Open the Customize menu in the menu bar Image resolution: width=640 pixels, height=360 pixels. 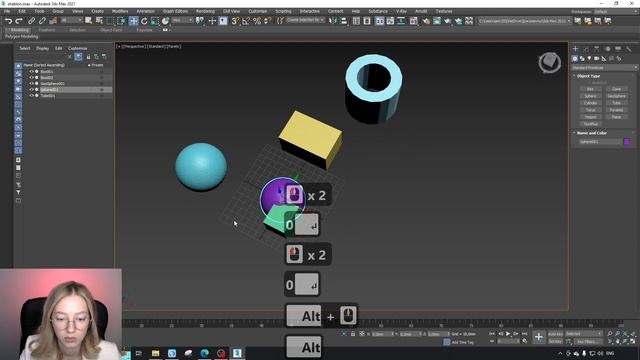click(x=258, y=11)
